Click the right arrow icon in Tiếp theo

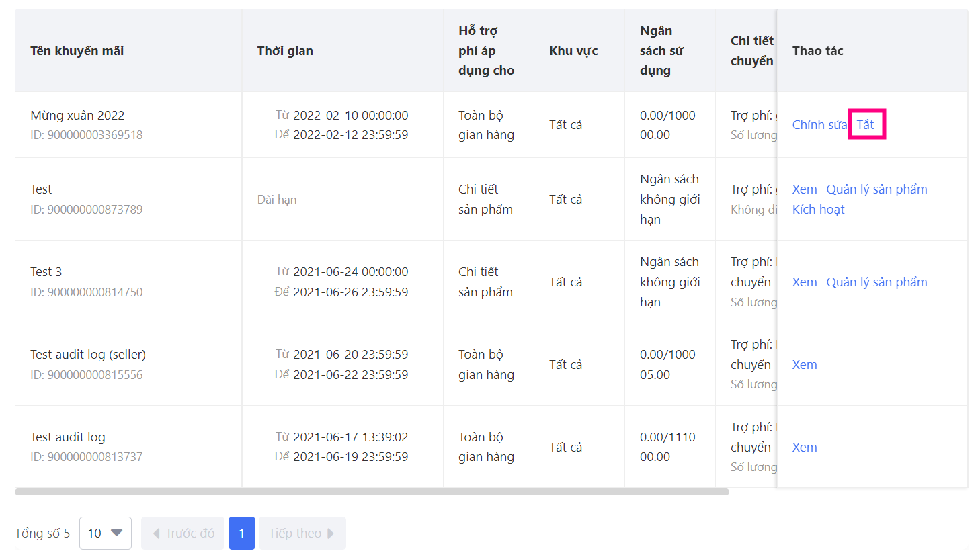[x=331, y=534]
